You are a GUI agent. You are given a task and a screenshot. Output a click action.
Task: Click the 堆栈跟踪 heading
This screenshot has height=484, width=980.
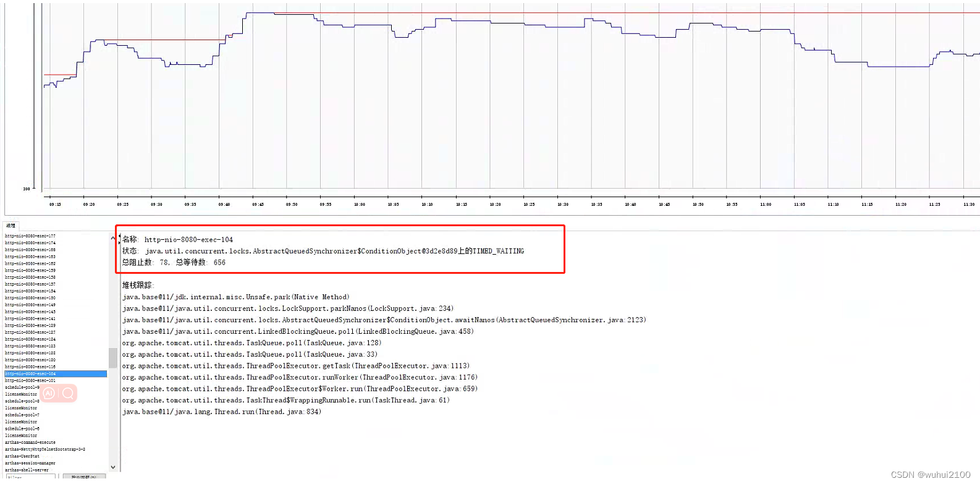138,285
